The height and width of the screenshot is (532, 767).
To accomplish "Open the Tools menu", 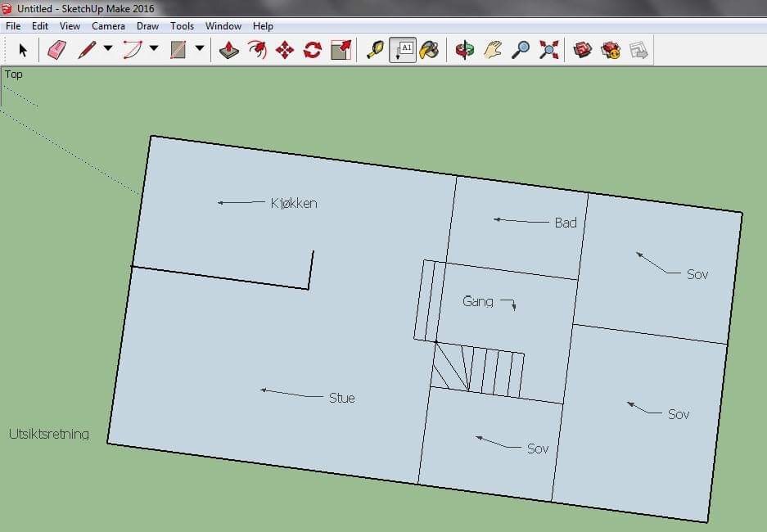I will (182, 26).
